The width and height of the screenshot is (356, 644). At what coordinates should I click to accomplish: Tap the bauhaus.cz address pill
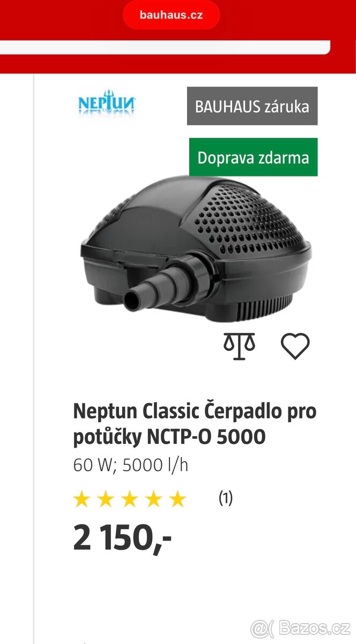coord(172,15)
